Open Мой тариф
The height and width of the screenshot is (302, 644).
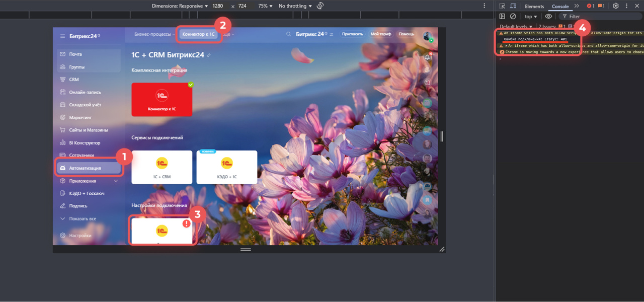pos(381,34)
